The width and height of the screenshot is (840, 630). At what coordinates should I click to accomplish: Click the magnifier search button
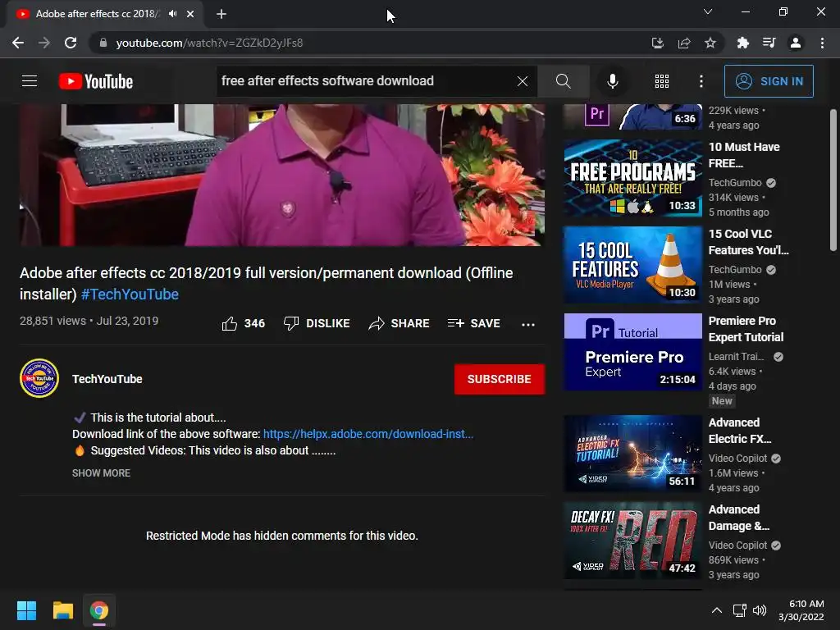(563, 81)
